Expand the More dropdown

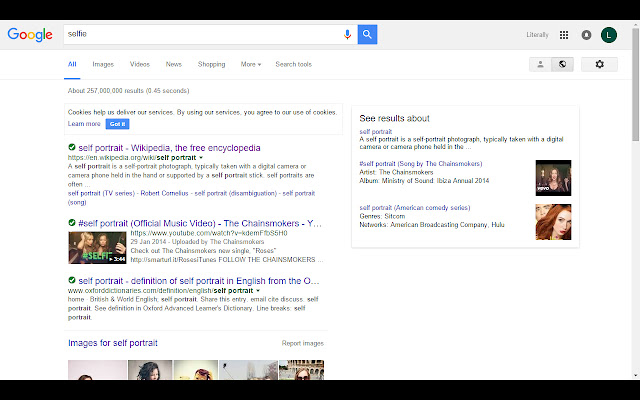[251, 64]
